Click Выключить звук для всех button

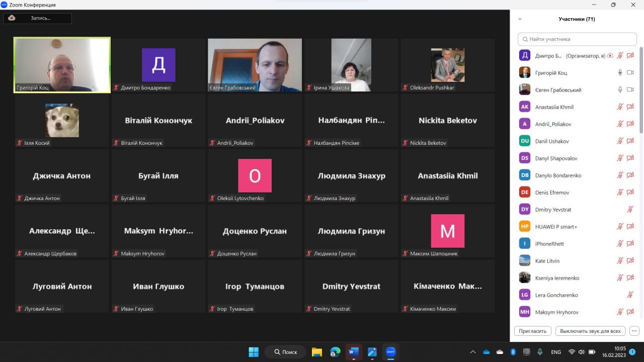[591, 331]
